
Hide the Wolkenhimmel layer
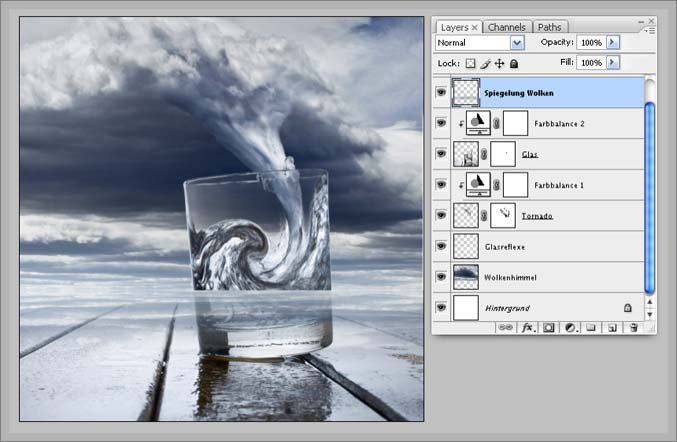pos(442,276)
